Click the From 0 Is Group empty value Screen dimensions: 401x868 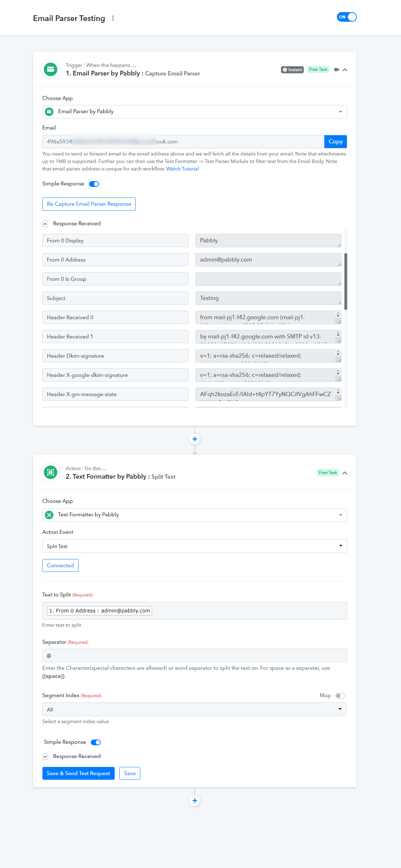[269, 279]
